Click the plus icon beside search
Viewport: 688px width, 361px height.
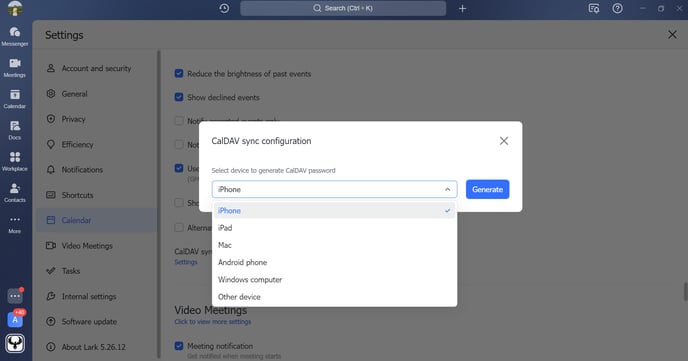click(462, 8)
